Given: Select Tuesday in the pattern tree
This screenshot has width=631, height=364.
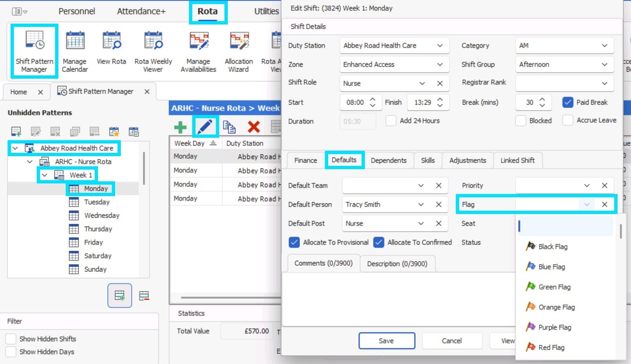Looking at the screenshot, I should [x=97, y=202].
